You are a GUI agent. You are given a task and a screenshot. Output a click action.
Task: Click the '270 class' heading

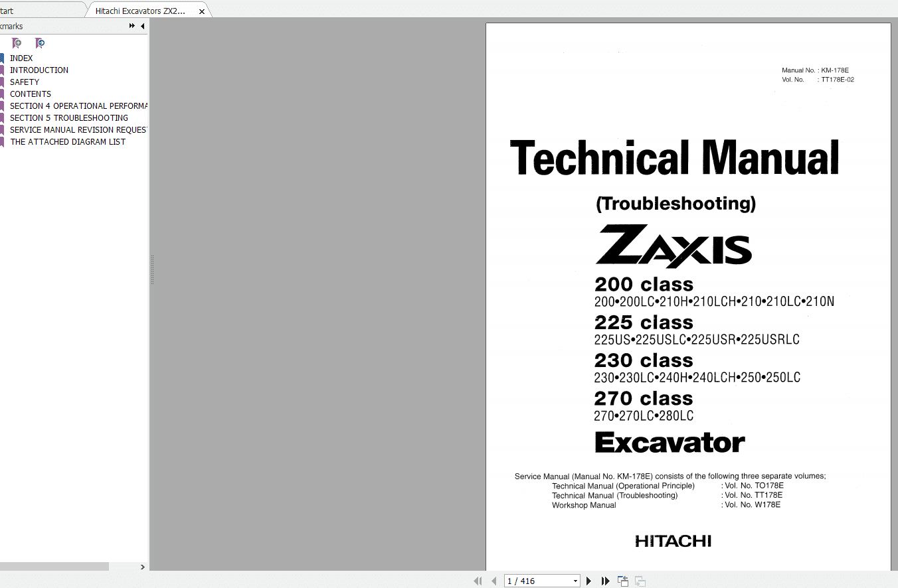(x=644, y=398)
